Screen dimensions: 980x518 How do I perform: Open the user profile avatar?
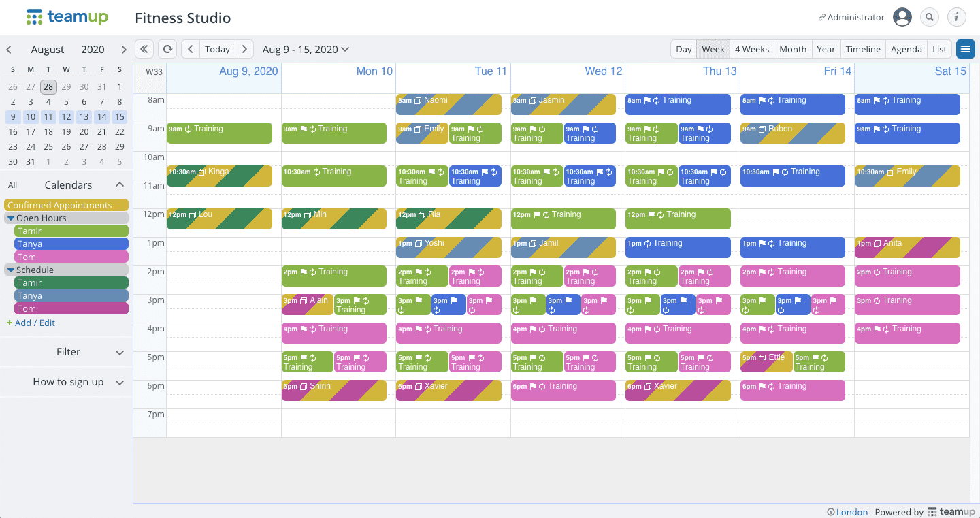(x=902, y=18)
